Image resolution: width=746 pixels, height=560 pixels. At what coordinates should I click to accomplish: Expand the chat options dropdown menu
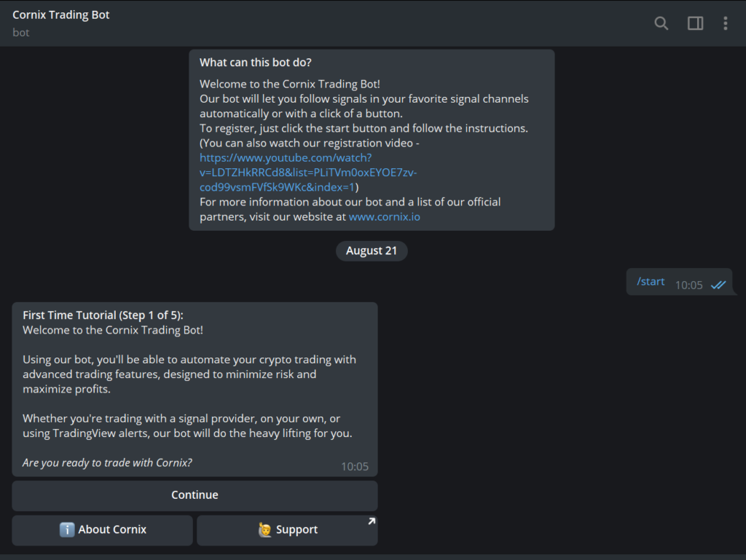726,23
